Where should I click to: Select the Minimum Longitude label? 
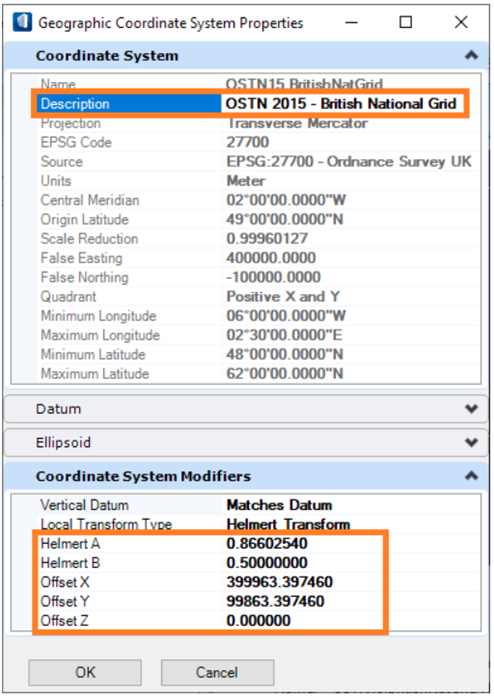point(98,316)
